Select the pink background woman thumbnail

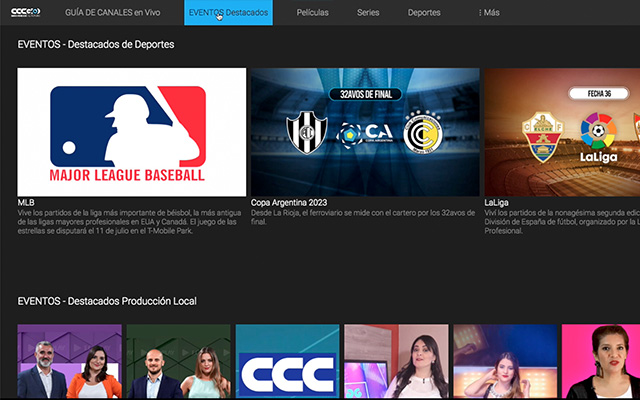coord(601,362)
